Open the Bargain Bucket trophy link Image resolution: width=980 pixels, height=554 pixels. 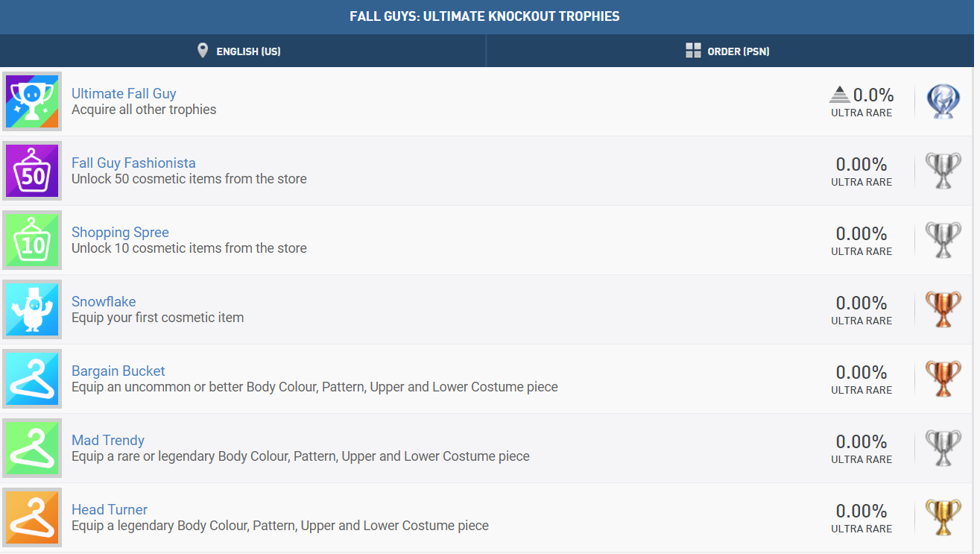click(x=118, y=371)
